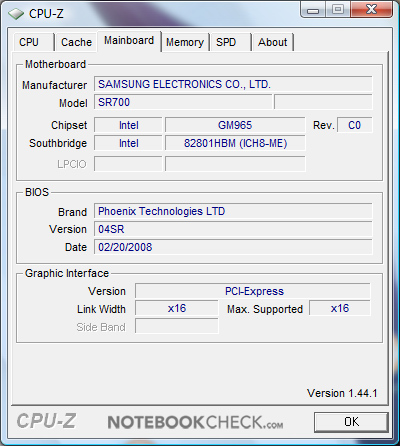Click the empty field beside Model
Image resolution: width=400 pixels, height=446 pixels.
pos(323,102)
